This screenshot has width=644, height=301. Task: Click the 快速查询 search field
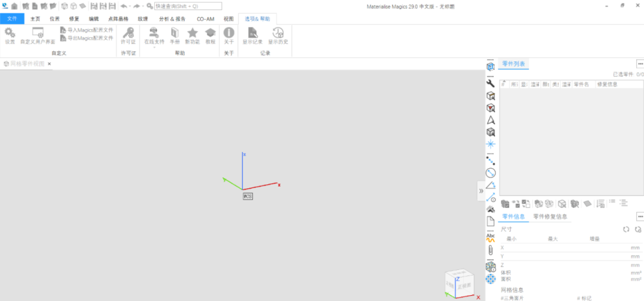[188, 6]
